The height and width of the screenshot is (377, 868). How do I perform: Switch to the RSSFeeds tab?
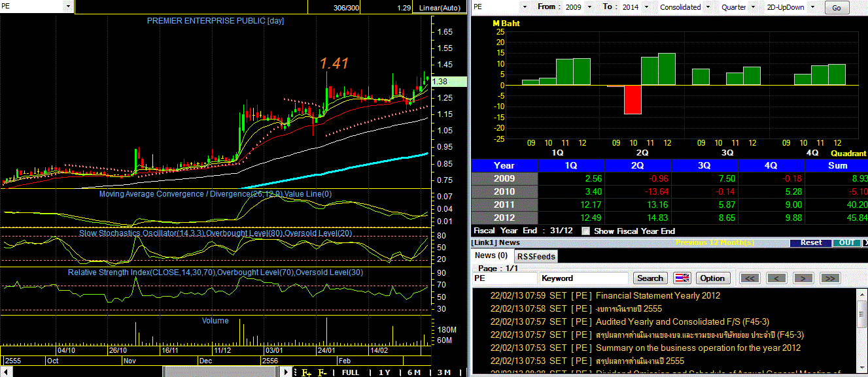pos(535,256)
